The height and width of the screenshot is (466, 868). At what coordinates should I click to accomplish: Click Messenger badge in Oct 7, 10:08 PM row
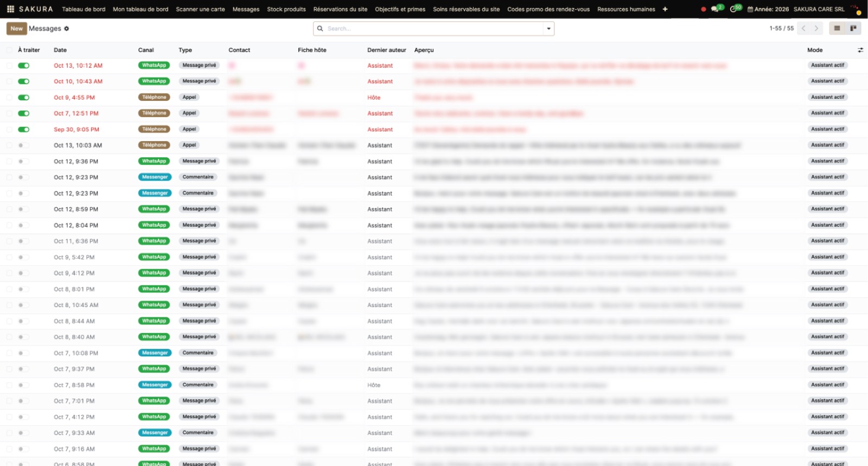tap(155, 353)
